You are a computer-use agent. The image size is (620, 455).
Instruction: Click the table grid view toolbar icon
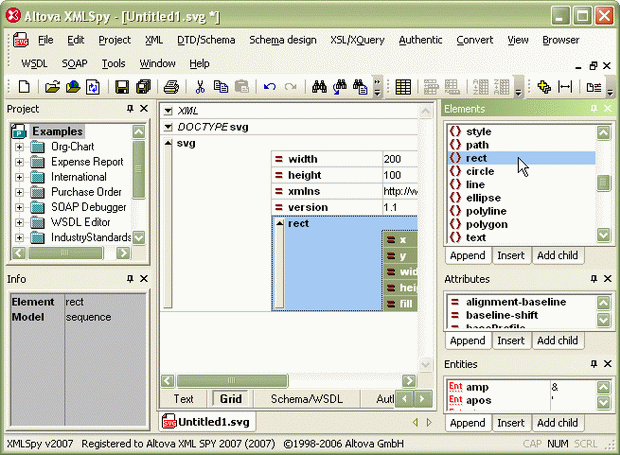coord(403,87)
